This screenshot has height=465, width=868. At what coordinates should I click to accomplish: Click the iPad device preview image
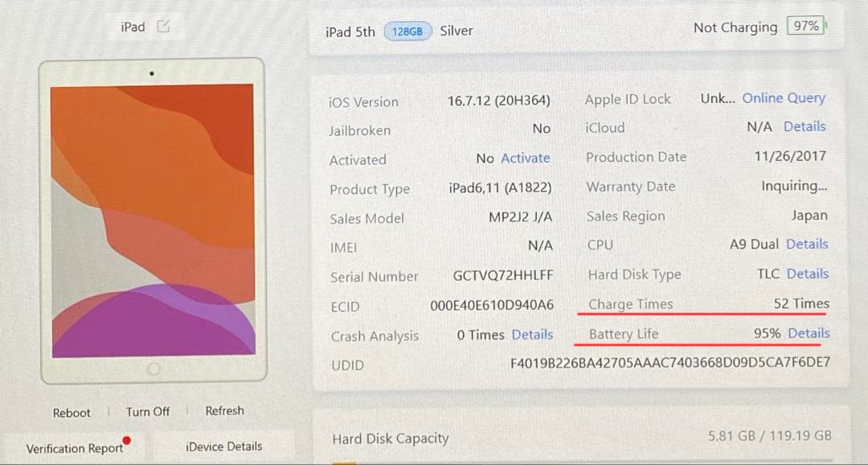click(x=153, y=220)
